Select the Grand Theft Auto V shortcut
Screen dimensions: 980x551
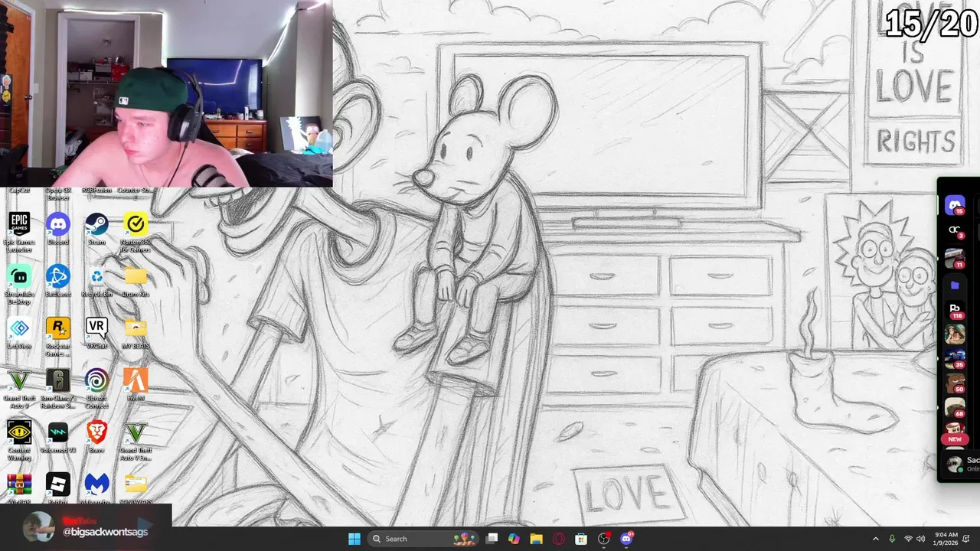[19, 388]
